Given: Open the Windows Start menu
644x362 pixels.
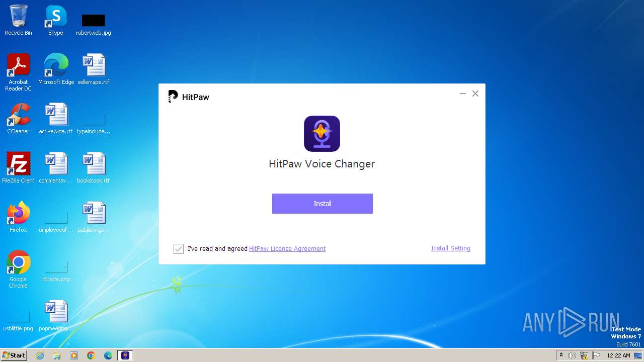Looking at the screenshot, I should pos(14,355).
